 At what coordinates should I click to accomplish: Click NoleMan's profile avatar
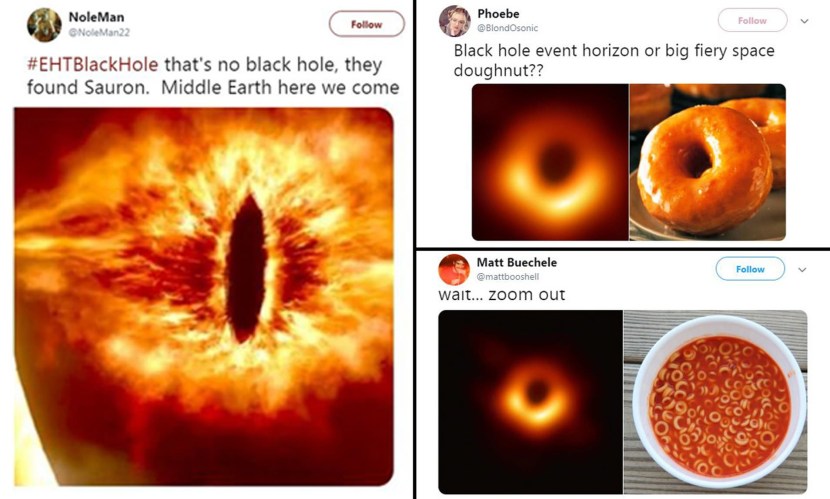coord(44,25)
